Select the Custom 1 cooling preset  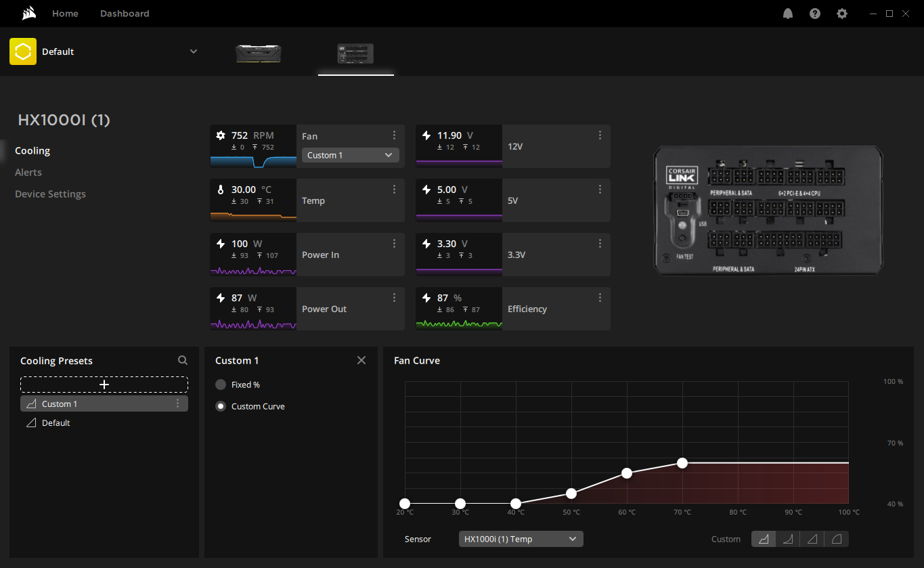coord(104,403)
